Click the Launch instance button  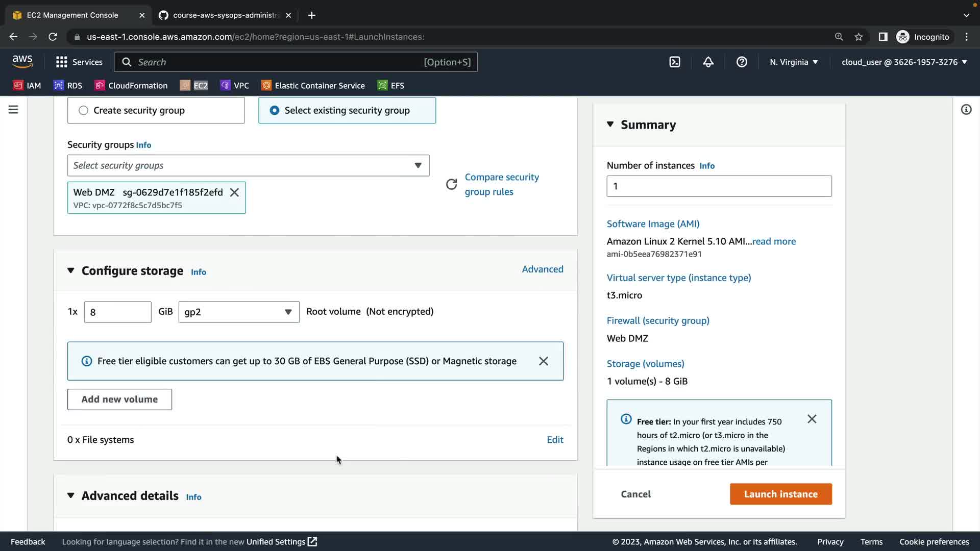(x=780, y=494)
